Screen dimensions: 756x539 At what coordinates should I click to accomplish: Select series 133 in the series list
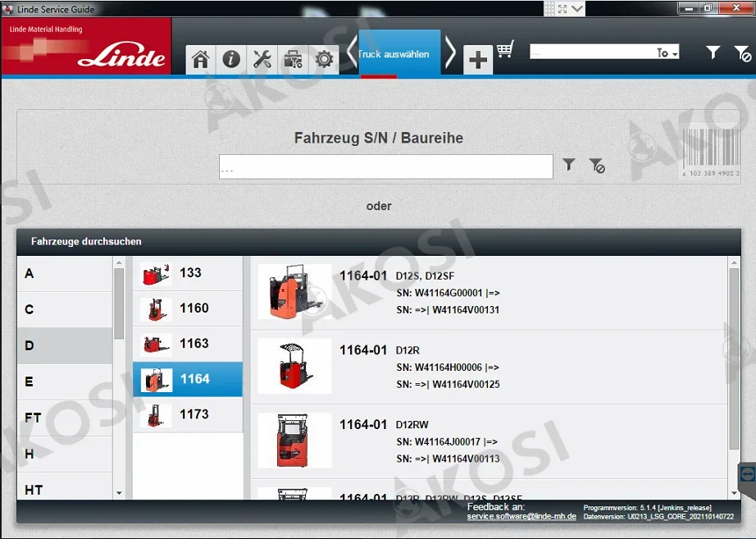188,273
